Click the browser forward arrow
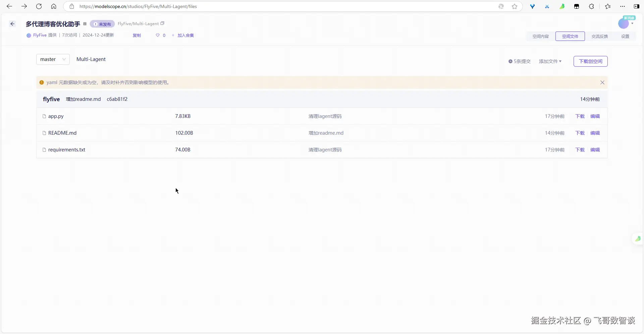The image size is (644, 334). coord(24,6)
